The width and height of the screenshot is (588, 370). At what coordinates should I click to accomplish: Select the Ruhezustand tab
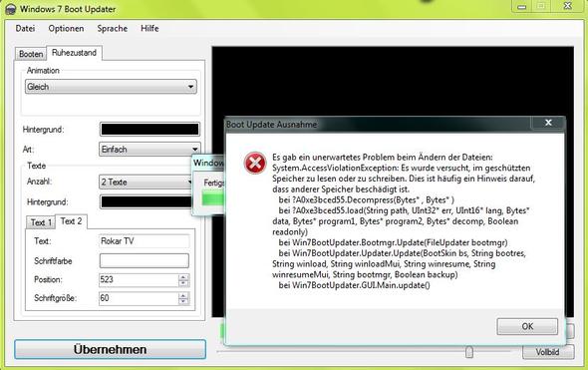(x=74, y=53)
